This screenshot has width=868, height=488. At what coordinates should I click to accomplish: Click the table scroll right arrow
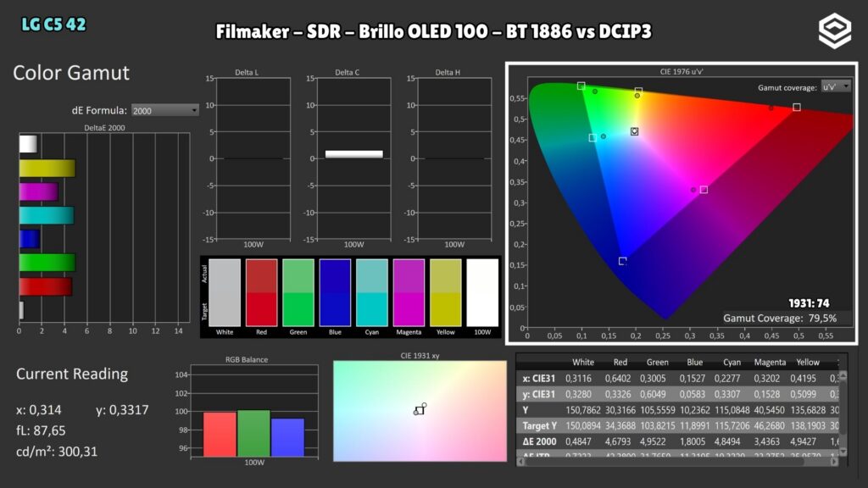point(834,462)
